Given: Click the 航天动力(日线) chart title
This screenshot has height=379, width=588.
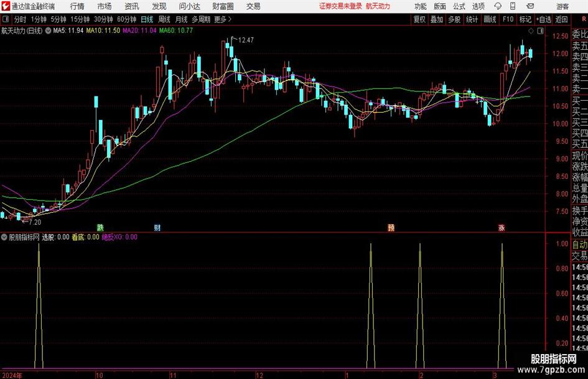Looking at the screenshot, I should [x=22, y=30].
